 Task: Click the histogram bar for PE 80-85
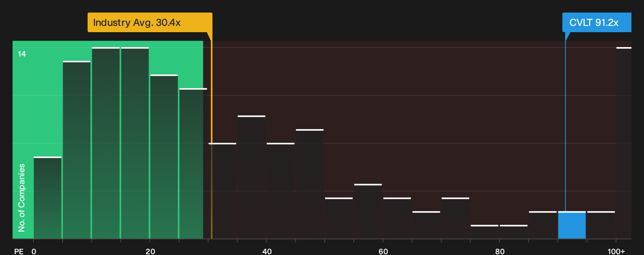514,232
